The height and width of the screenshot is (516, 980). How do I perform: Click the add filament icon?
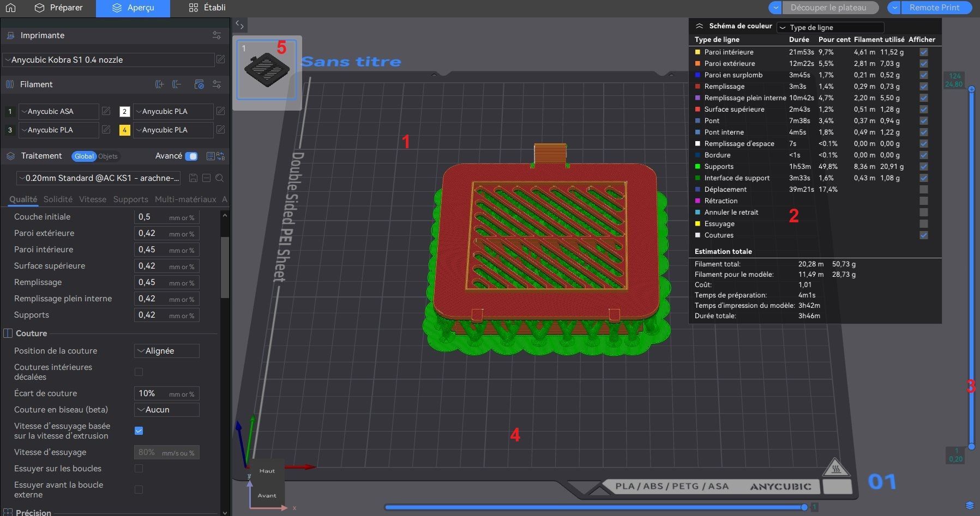[159, 84]
